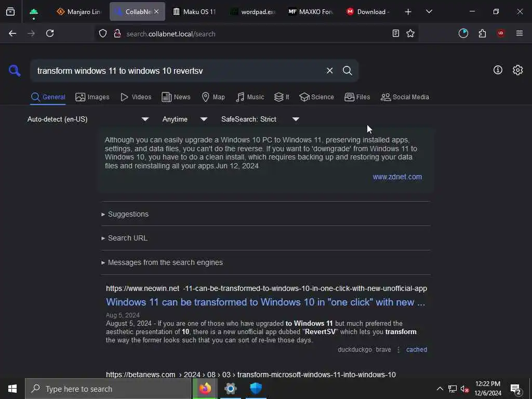This screenshot has height=399, width=532.
Task: Open search preferences gear
Action: pyautogui.click(x=518, y=70)
